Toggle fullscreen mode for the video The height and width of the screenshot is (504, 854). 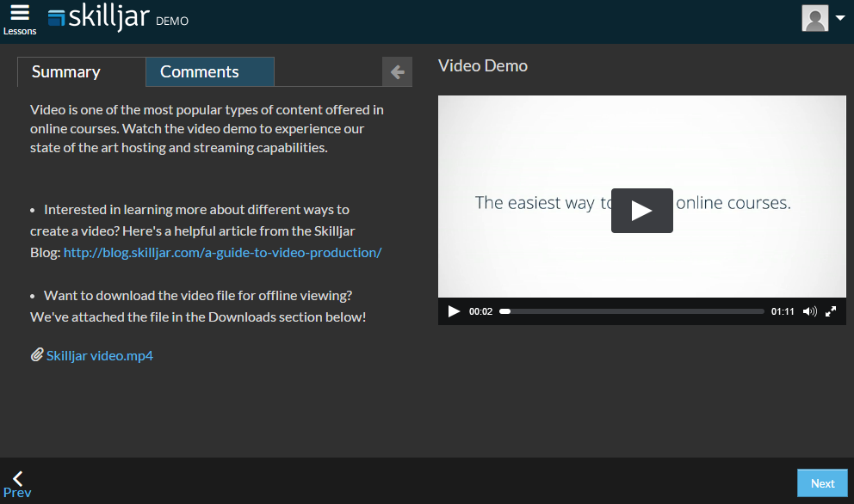pyautogui.click(x=831, y=311)
